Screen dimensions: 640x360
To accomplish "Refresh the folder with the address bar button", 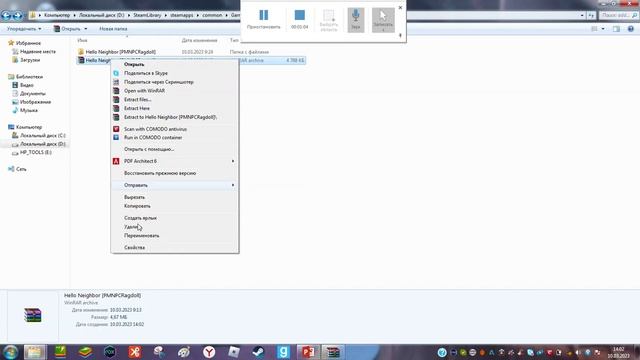I will pos(591,16).
